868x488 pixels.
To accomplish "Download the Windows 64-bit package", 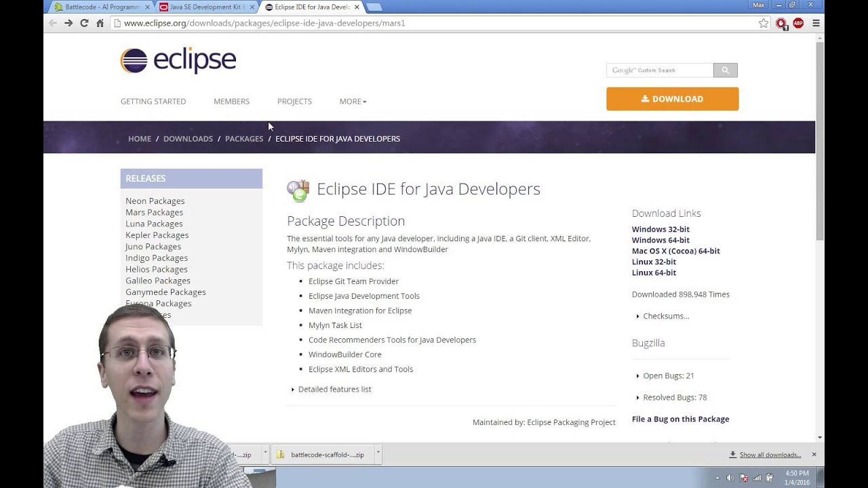I will coord(660,240).
